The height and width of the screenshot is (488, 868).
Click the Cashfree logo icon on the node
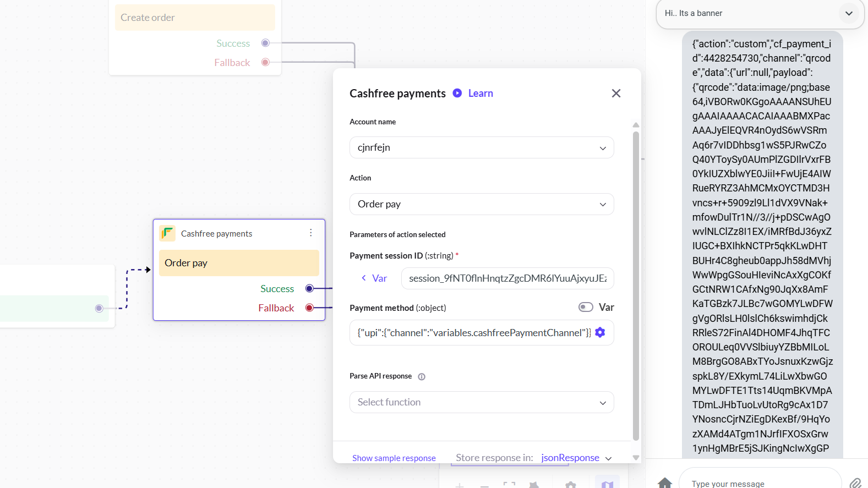167,233
